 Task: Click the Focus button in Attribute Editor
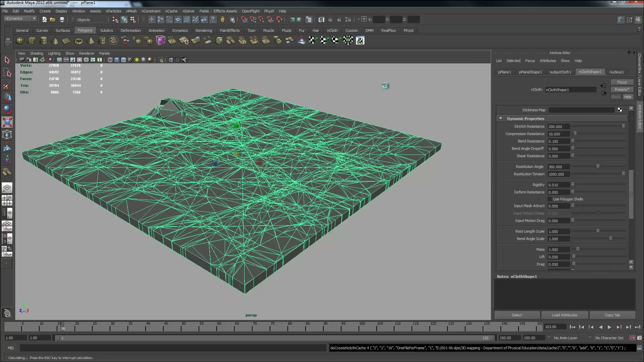coord(622,82)
